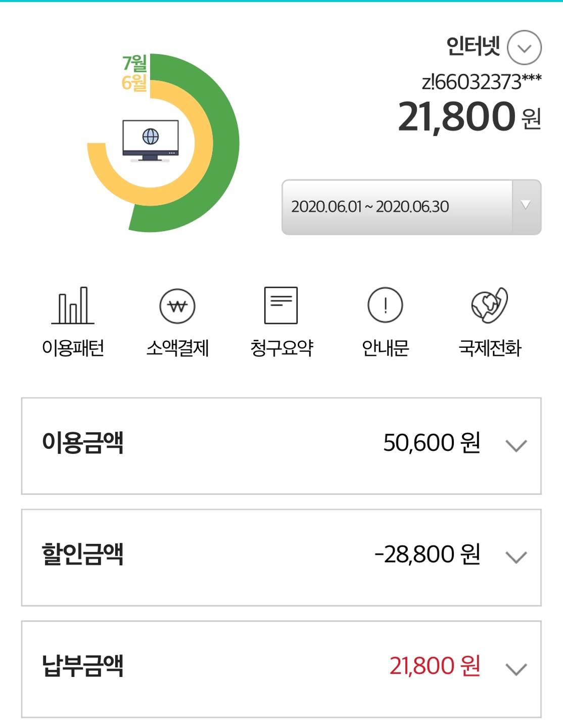Tap the 소액결제 won symbol icon
This screenshot has width=563, height=728.
(177, 306)
